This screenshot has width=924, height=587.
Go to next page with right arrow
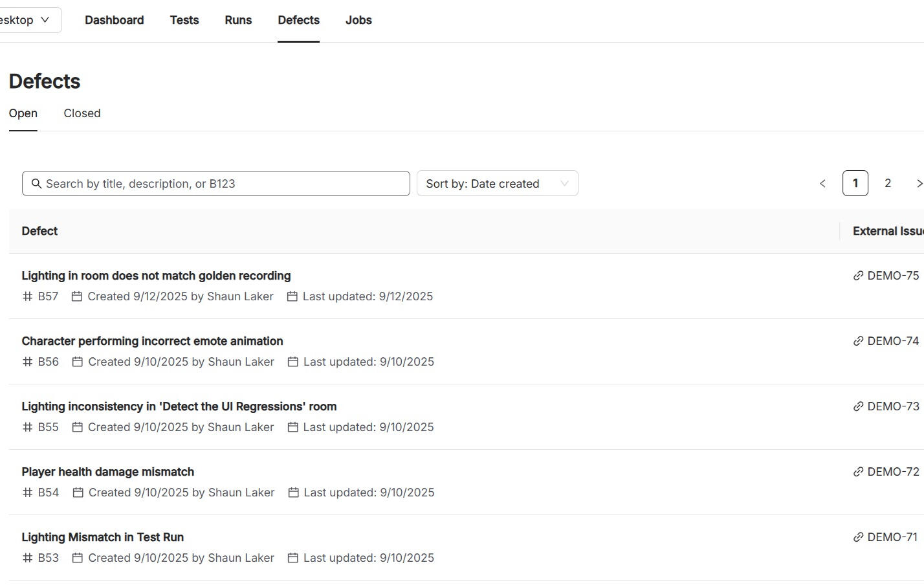(x=918, y=184)
